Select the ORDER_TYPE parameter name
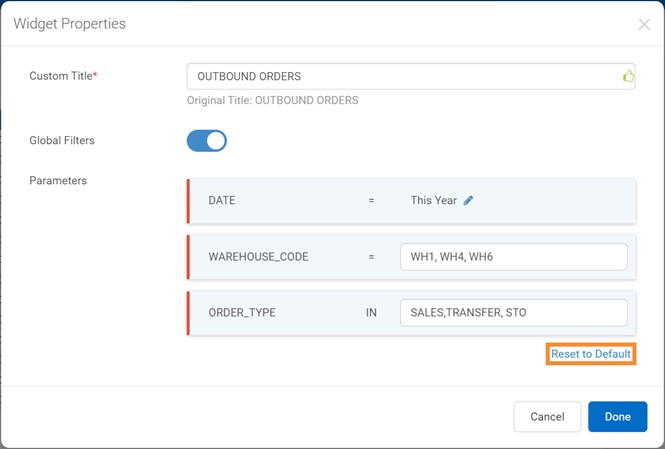This screenshot has width=665, height=449. pos(242,313)
